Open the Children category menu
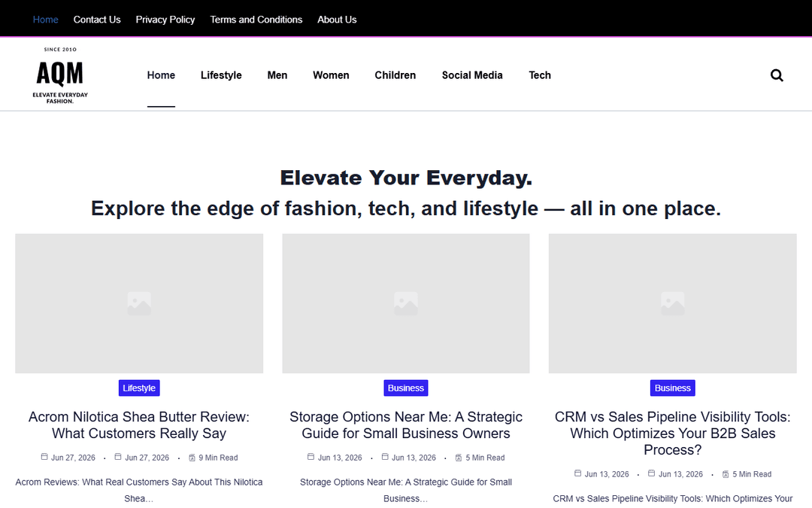 395,75
